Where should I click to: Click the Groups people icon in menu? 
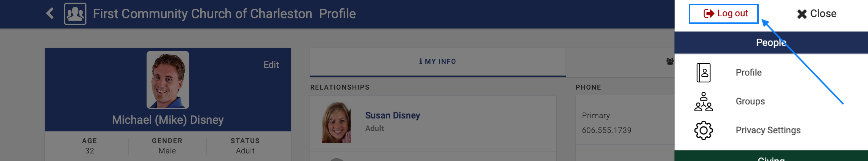pos(704,101)
